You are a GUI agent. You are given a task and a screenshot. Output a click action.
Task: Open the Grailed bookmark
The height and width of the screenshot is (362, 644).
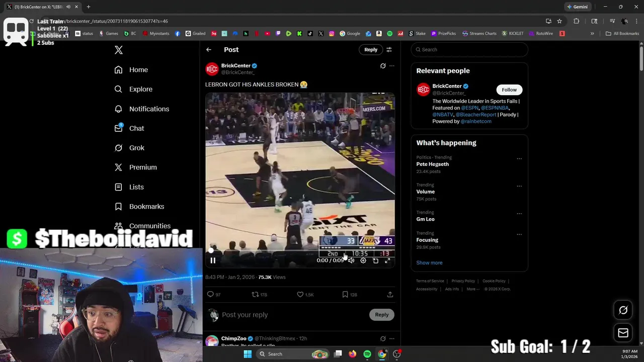pos(196,34)
